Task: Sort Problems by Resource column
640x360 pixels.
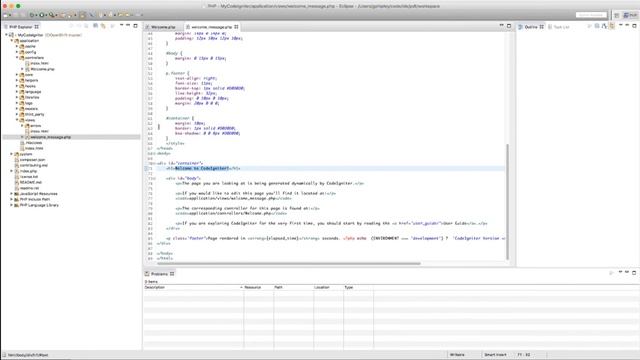Action: coord(259,287)
